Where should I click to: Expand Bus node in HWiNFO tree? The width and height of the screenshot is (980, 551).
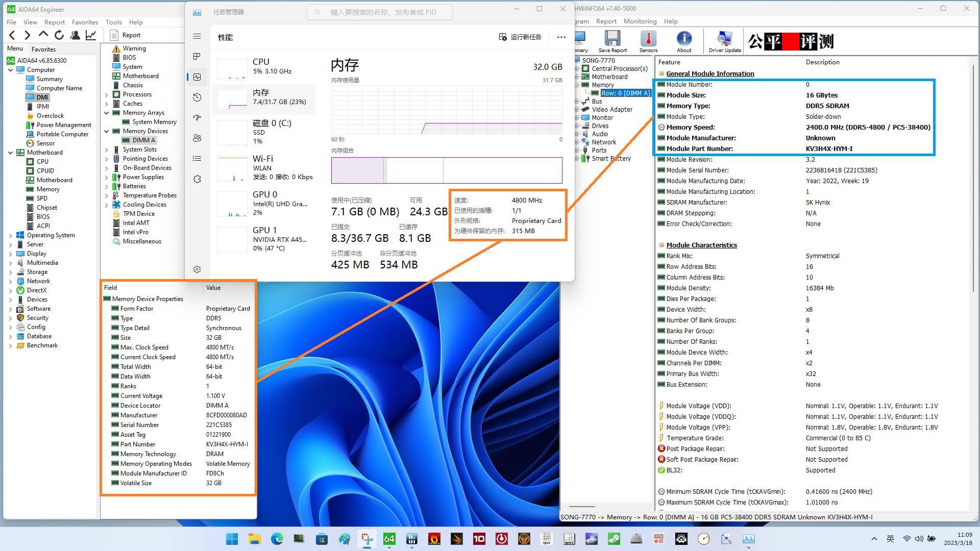click(577, 102)
